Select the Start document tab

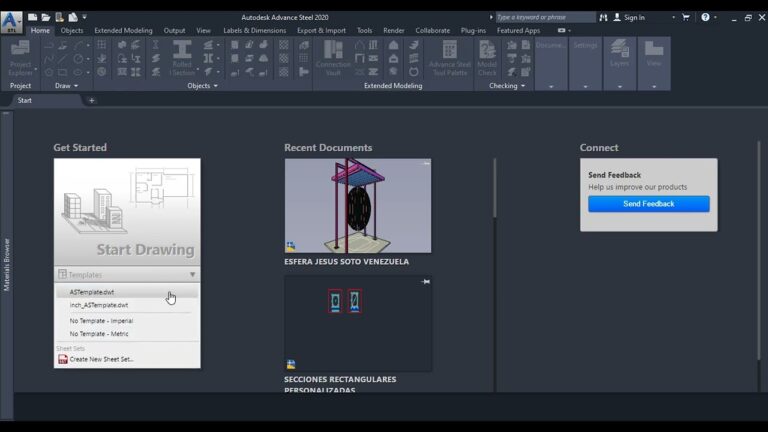(24, 100)
